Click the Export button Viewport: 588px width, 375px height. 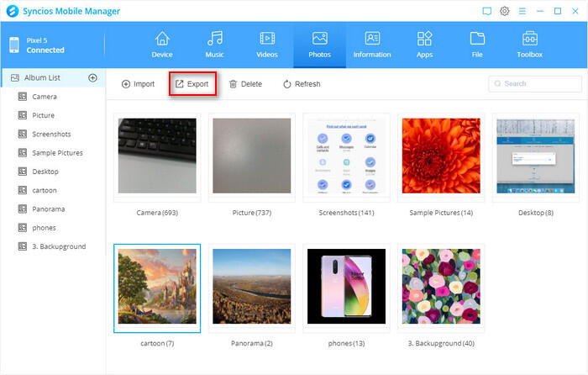click(192, 84)
